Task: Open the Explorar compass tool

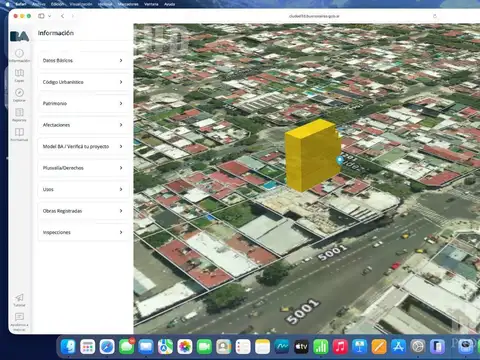Action: [x=19, y=95]
